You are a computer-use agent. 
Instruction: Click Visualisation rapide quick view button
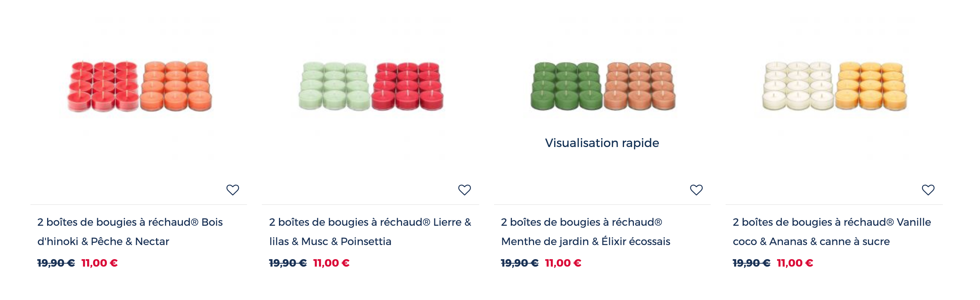point(602,143)
